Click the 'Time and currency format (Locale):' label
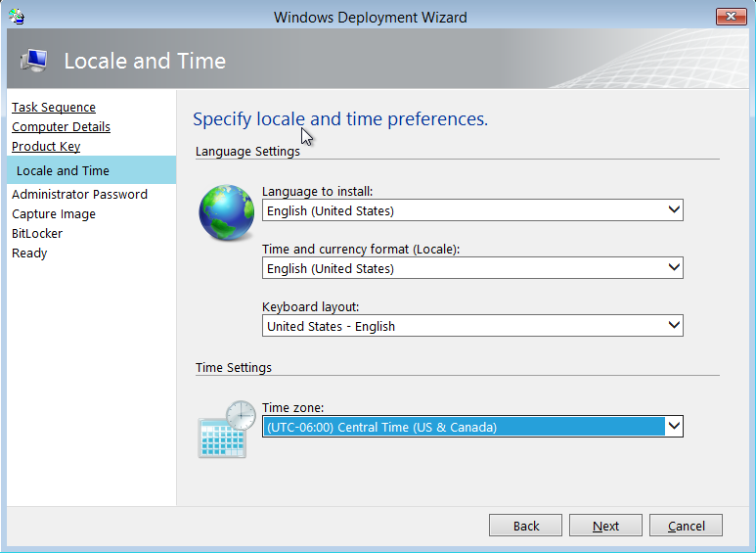Viewport: 756px width, 553px height. point(361,249)
